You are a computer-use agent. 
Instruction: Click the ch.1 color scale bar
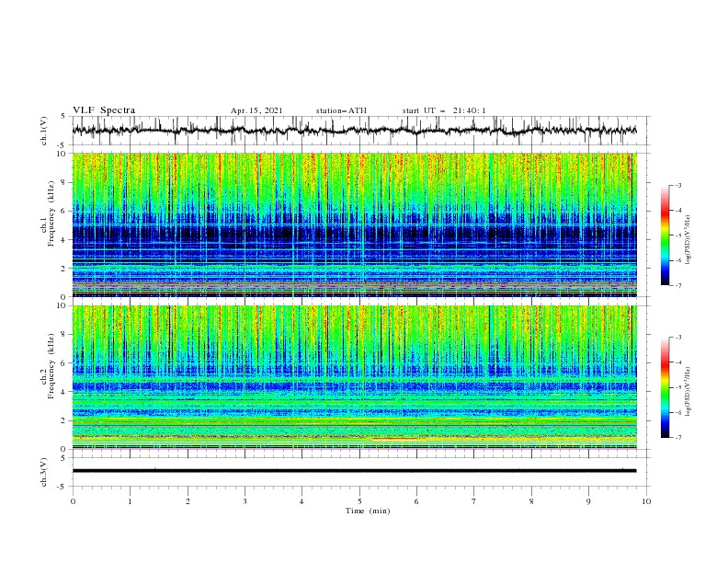pos(665,236)
